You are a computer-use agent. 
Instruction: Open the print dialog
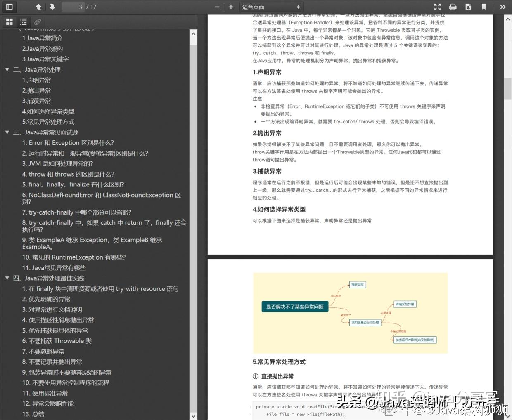453,7
